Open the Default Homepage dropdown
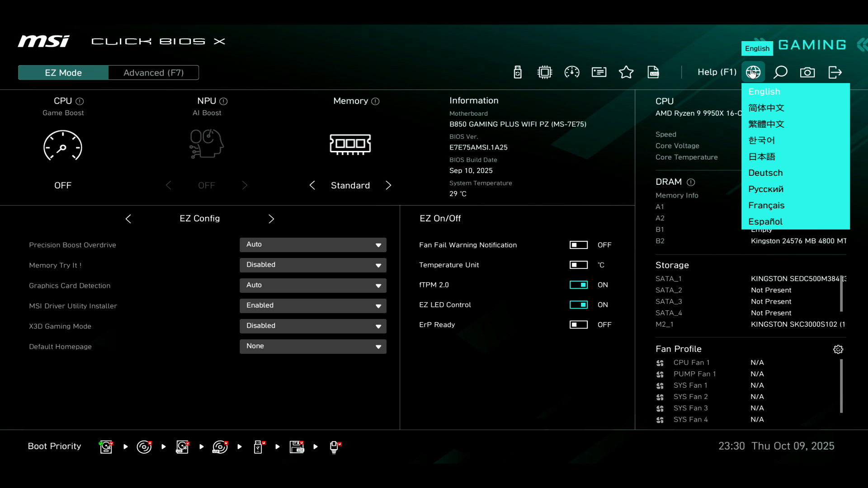The image size is (868, 488). click(313, 346)
